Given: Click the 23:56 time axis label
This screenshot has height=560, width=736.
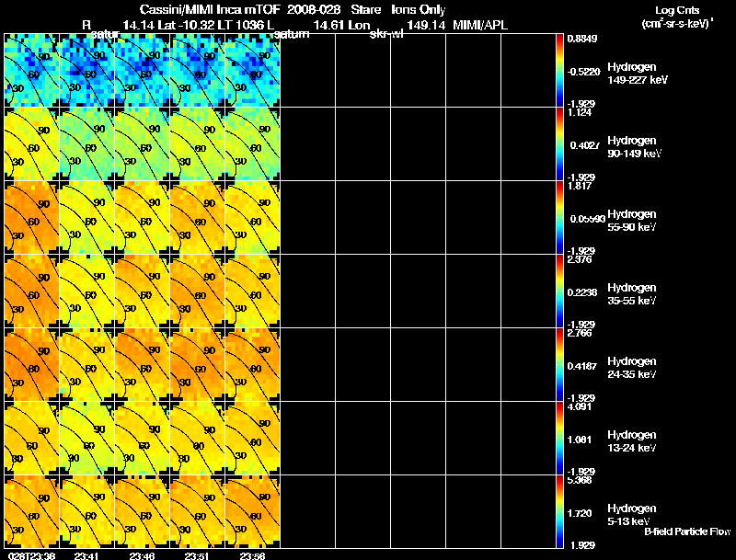Looking at the screenshot, I should coord(252,555).
